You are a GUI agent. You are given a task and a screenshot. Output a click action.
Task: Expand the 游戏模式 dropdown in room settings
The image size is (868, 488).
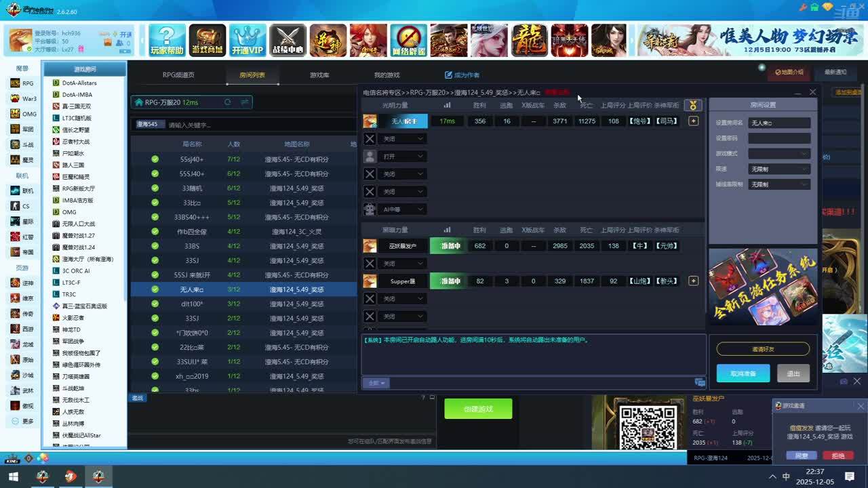coord(779,154)
